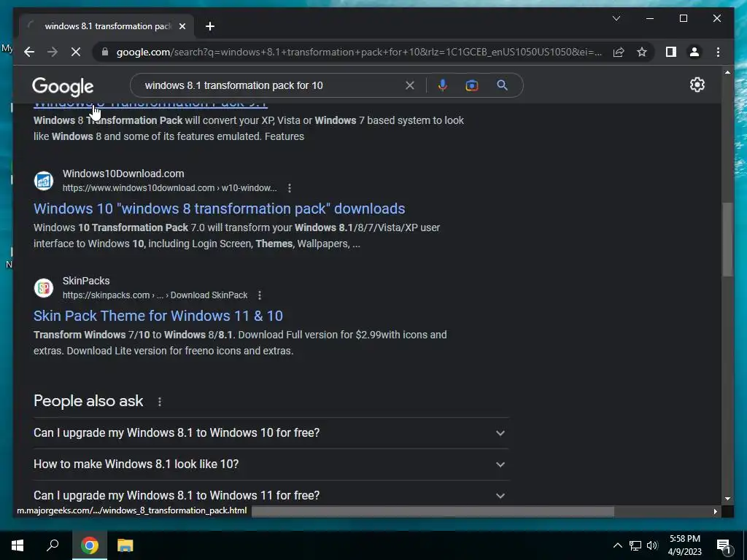Select the windows 8.1 transformation pack tab
The height and width of the screenshot is (560, 747).
click(107, 26)
